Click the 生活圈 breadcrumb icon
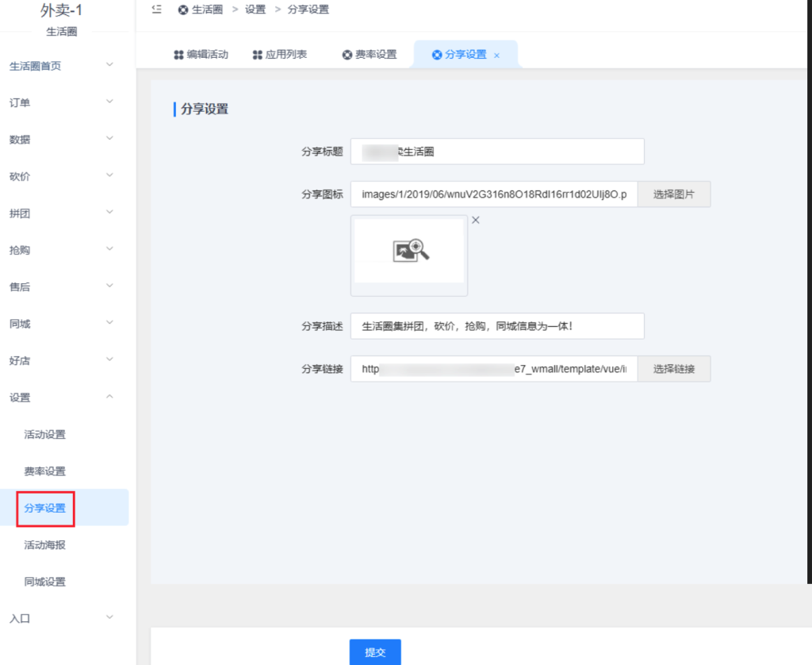 coord(183,10)
